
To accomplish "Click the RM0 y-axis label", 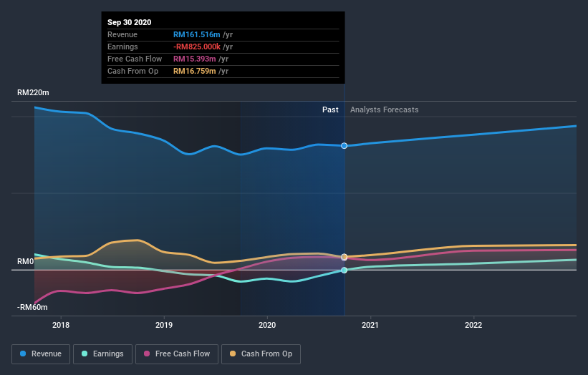I will (26, 261).
